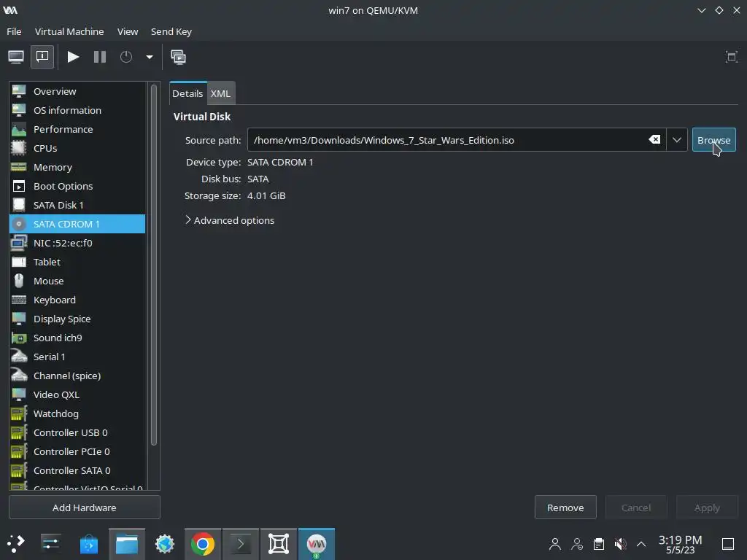Show virtual hardware details view

click(x=42, y=57)
